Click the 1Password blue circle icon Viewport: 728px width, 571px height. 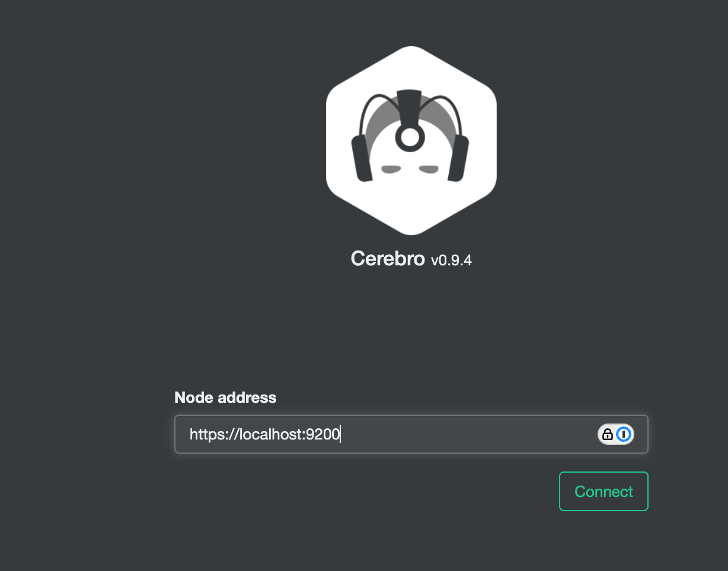point(624,434)
